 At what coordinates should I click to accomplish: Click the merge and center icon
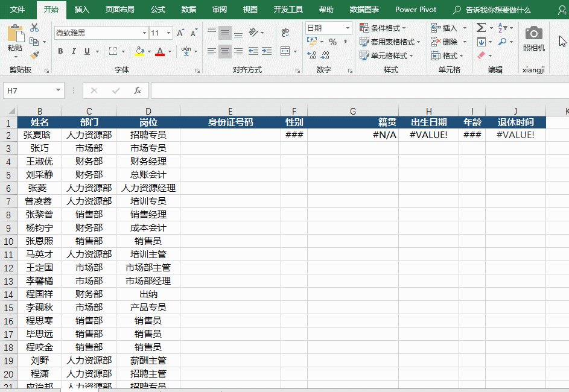(x=284, y=51)
